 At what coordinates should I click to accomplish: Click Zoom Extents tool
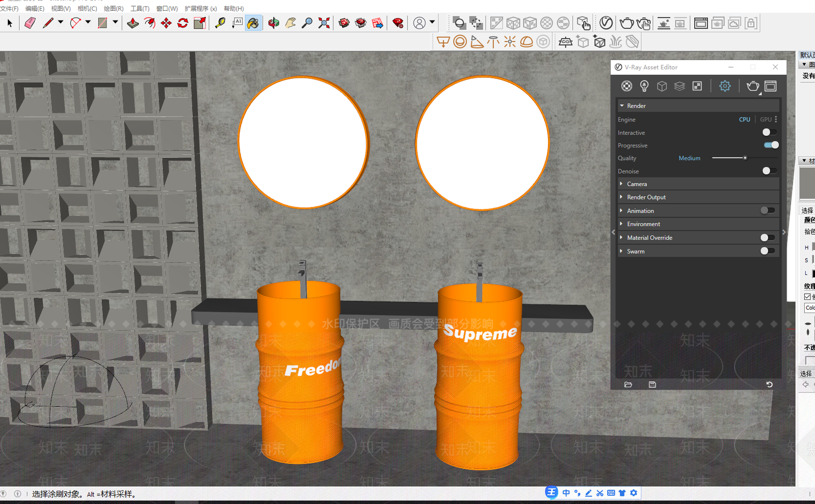coord(324,23)
